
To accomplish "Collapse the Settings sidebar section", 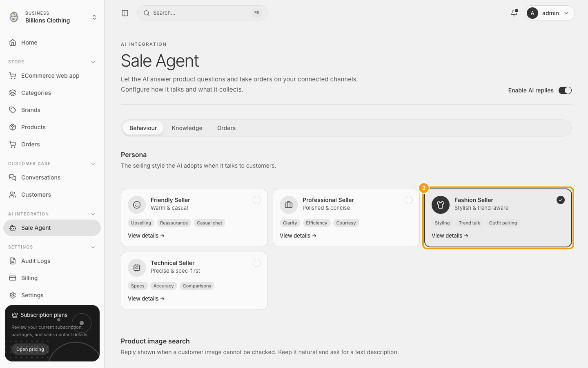I will [x=93, y=247].
